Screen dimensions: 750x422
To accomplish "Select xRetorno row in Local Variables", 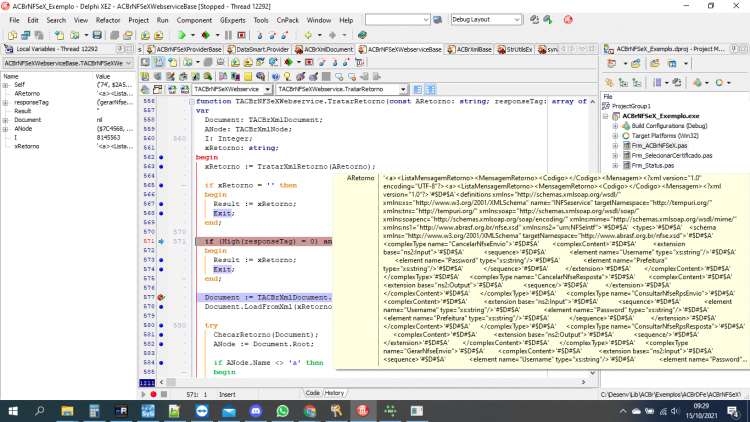I will pos(68,146).
